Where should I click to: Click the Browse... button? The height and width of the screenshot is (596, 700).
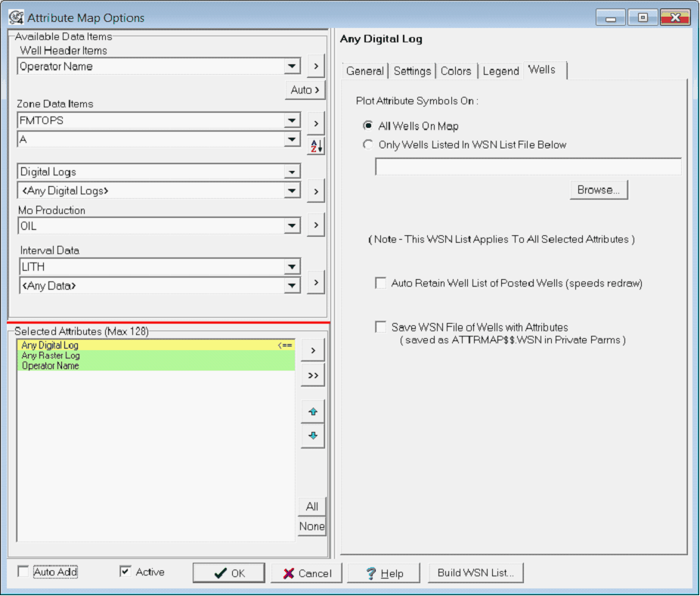click(x=598, y=190)
